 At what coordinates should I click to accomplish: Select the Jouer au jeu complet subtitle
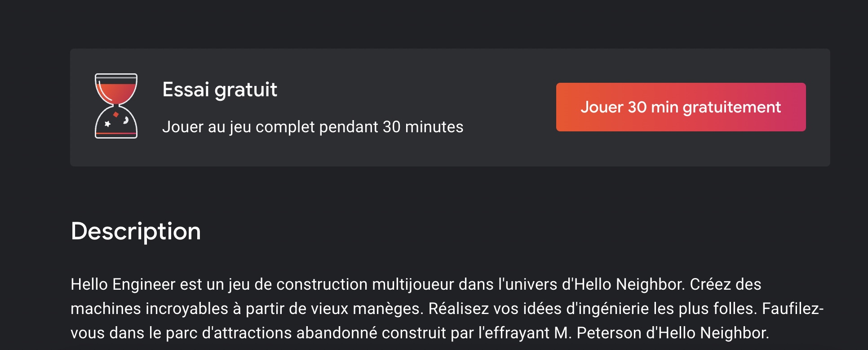(x=312, y=127)
